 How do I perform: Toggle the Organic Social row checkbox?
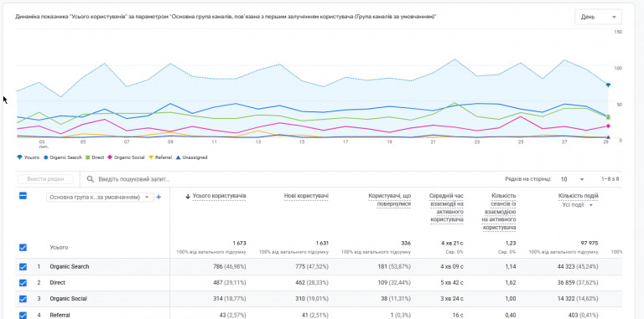(x=23, y=299)
